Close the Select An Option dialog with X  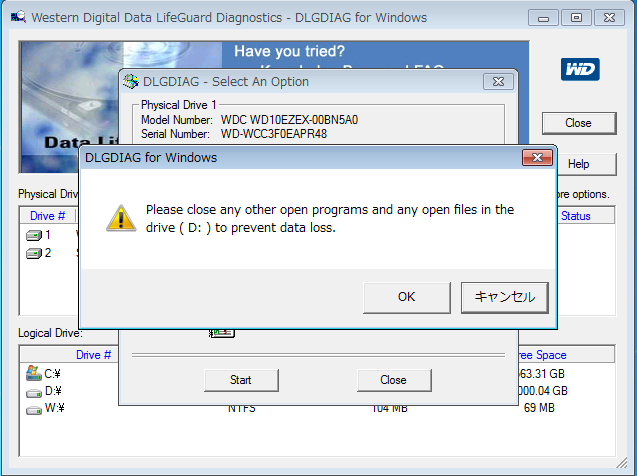[498, 82]
